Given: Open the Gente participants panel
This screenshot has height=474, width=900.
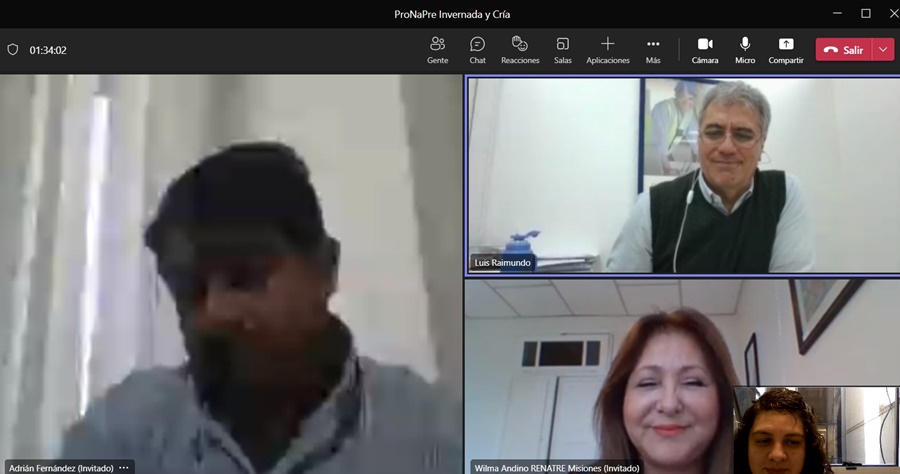Looking at the screenshot, I should tap(437, 50).
